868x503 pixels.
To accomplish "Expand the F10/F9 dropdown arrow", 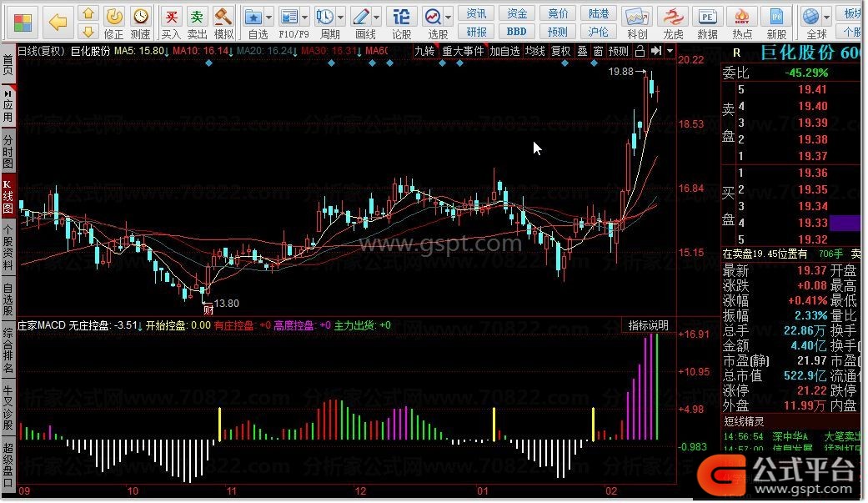I will [x=305, y=18].
